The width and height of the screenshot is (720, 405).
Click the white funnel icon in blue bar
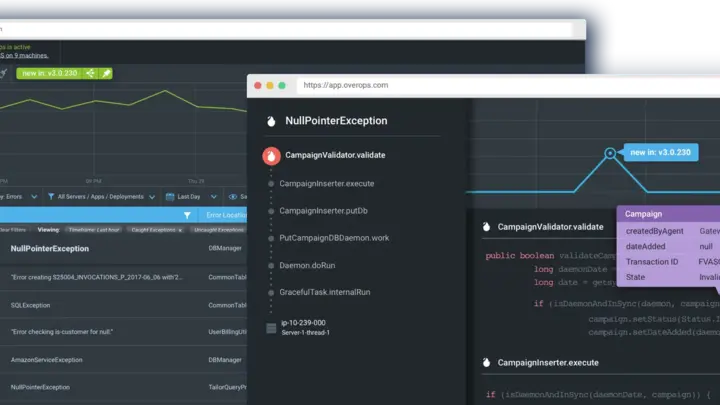click(x=187, y=215)
